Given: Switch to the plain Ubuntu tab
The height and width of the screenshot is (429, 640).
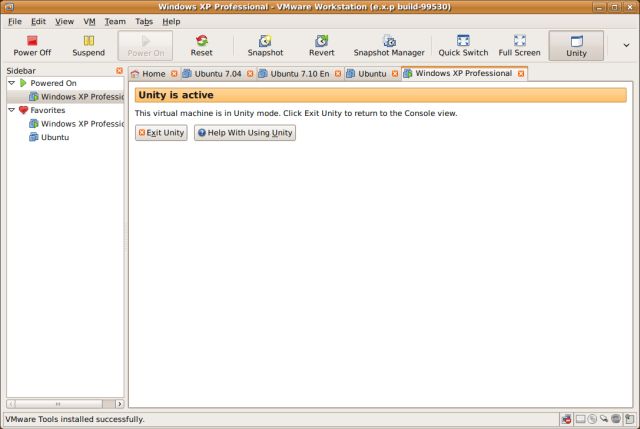Looking at the screenshot, I should point(372,74).
